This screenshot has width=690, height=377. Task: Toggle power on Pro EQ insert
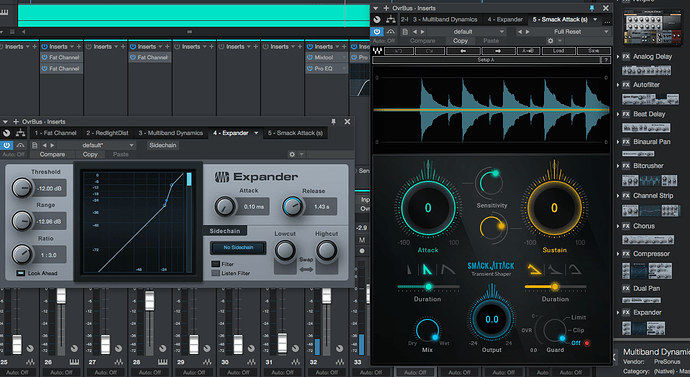coord(309,69)
